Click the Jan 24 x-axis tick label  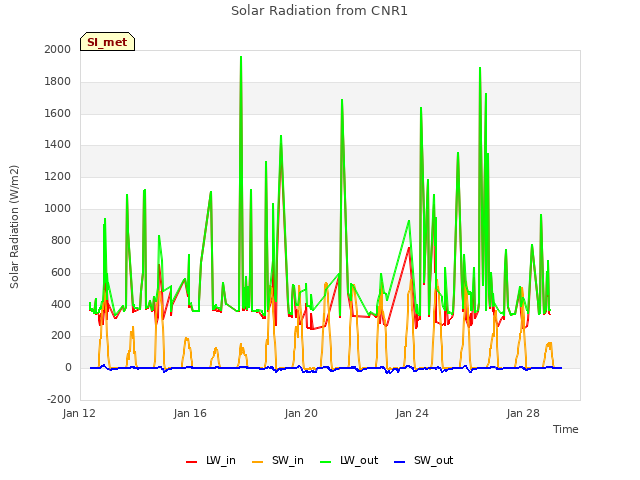point(412,413)
